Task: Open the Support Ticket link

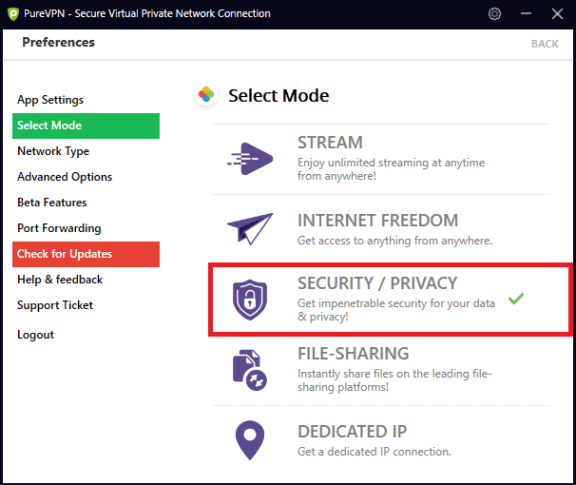Action: pyautogui.click(x=55, y=305)
